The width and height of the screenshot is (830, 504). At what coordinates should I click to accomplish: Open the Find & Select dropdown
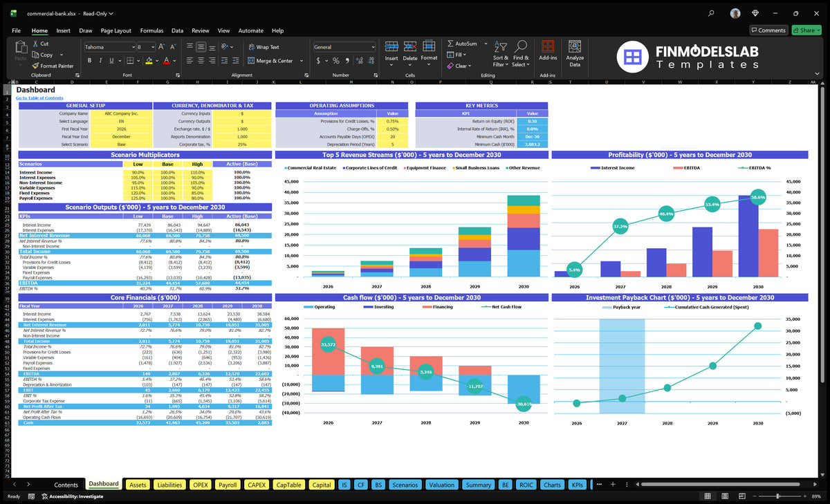click(x=521, y=53)
